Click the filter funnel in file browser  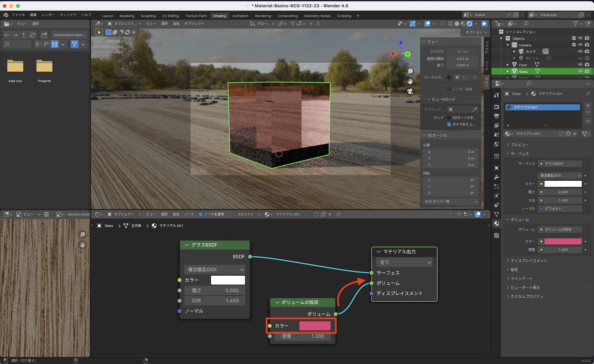74,44
